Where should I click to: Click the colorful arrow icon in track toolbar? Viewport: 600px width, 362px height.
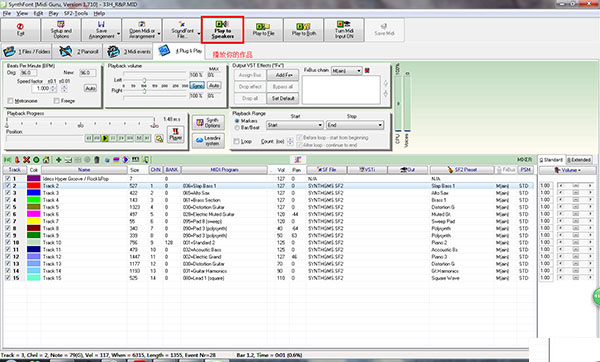[x=126, y=160]
